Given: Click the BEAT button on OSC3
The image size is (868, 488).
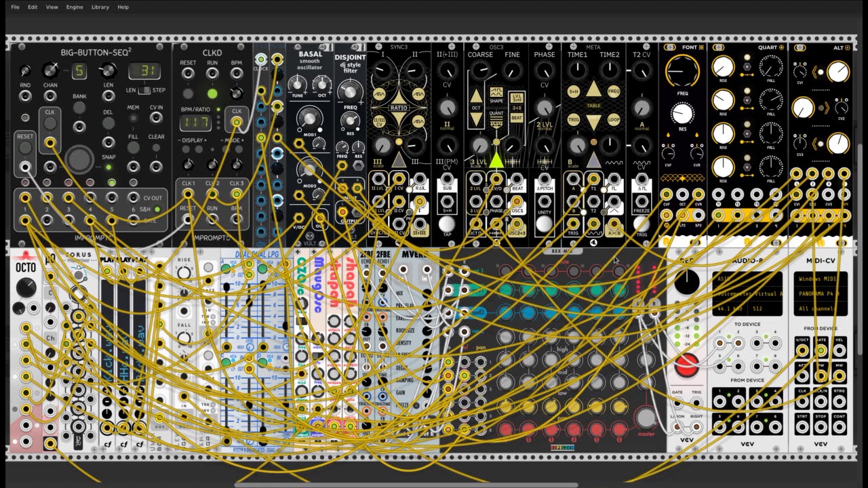Looking at the screenshot, I should pyautogui.click(x=517, y=118).
